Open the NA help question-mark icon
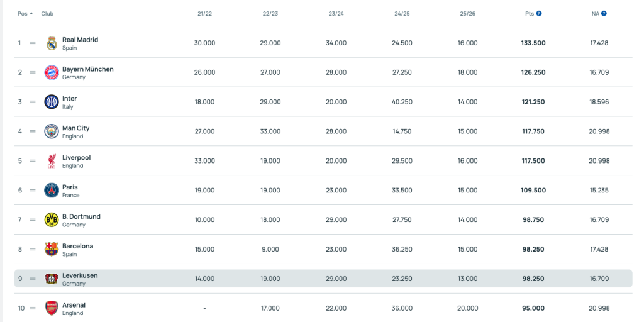644x322 pixels. click(604, 14)
